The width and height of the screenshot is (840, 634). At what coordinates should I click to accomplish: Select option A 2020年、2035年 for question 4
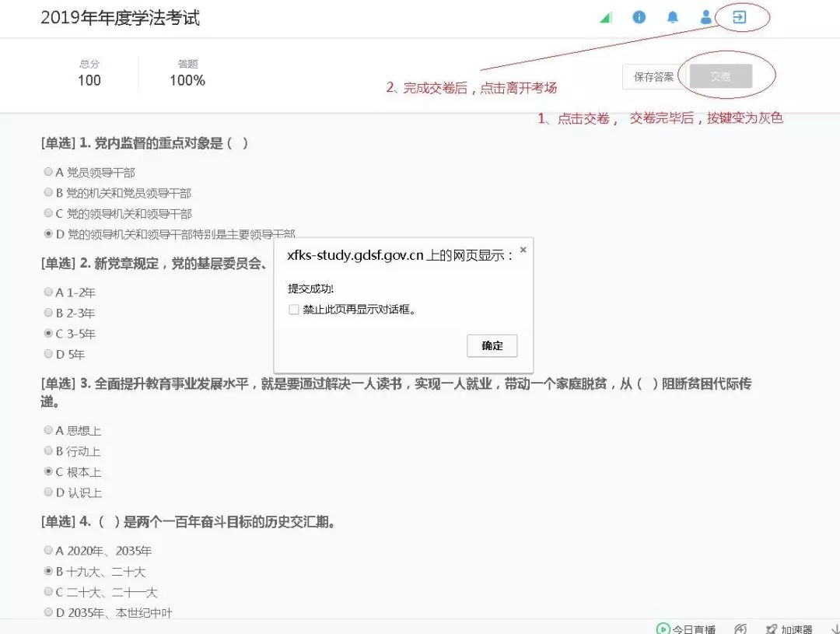pyautogui.click(x=48, y=550)
